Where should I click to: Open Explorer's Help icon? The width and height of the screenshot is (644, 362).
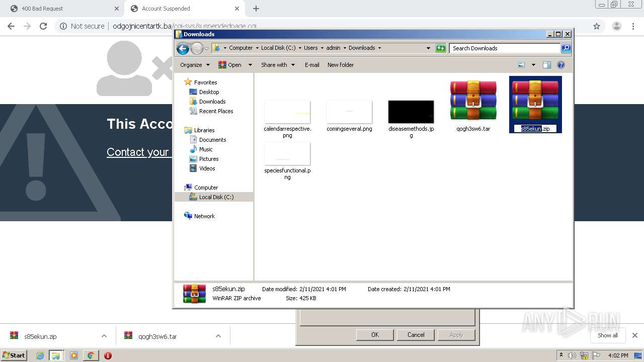pos(561,65)
